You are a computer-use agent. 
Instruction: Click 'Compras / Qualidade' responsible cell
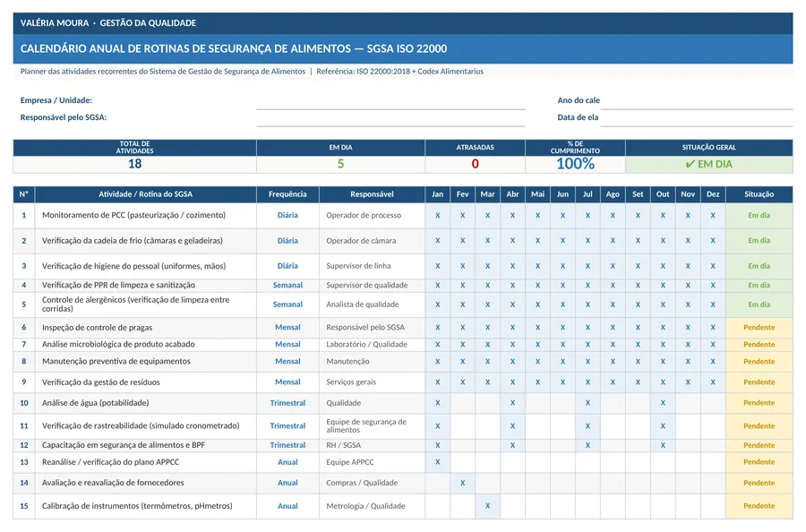372,483
